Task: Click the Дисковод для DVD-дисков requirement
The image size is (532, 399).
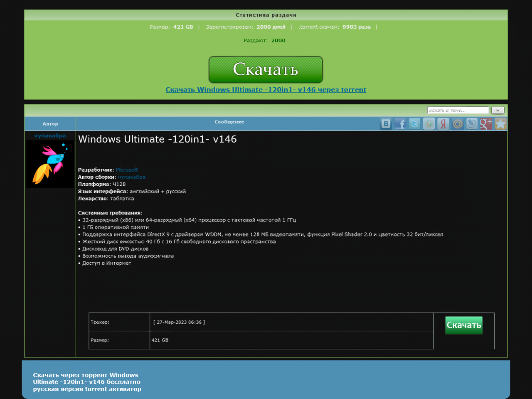Action: pyautogui.click(x=113, y=249)
